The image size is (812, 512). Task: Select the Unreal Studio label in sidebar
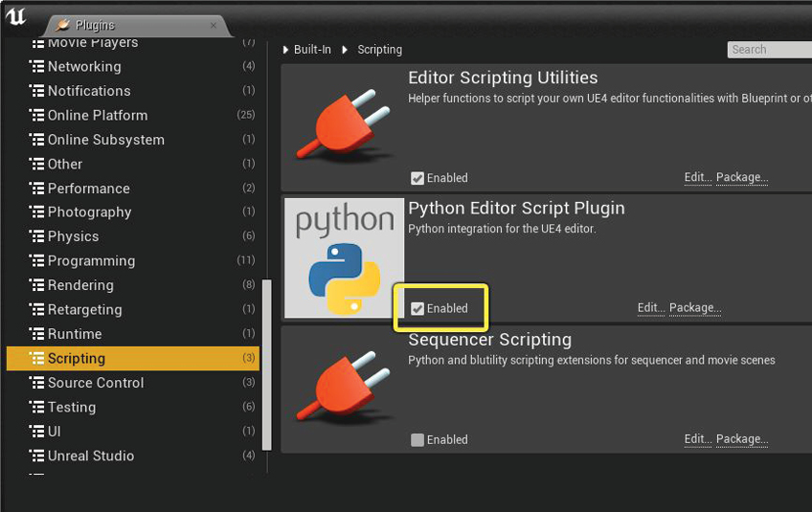click(91, 455)
